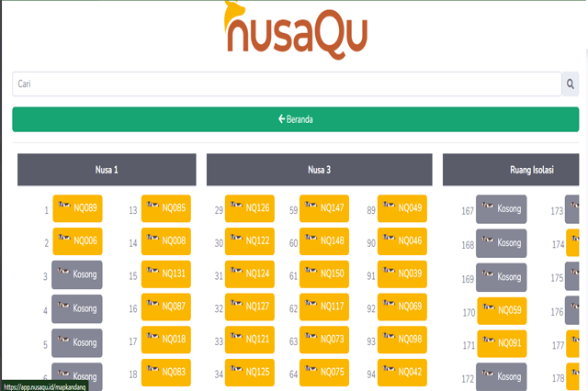This screenshot has width=588, height=391.
Task: Open cow NQ117 in stall 62
Action: coord(324,307)
